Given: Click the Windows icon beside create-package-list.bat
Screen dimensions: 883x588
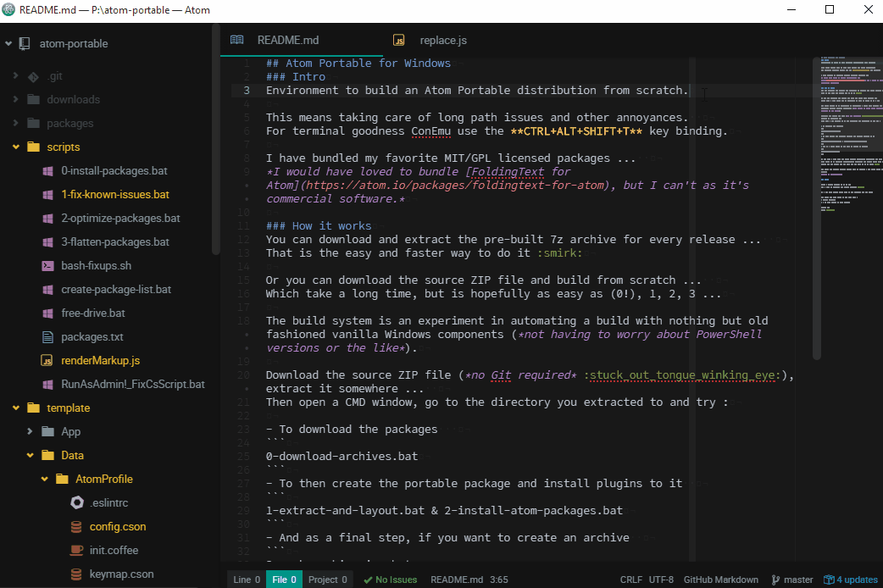Looking at the screenshot, I should [47, 290].
